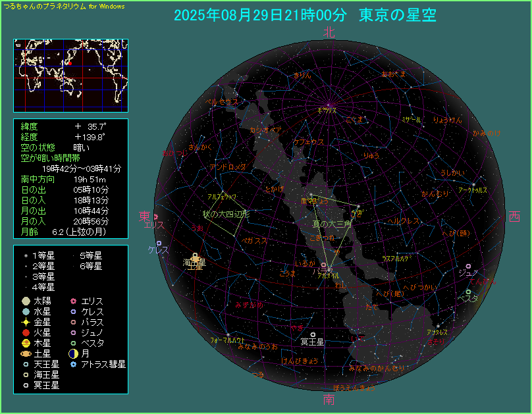Select the Jupiter (木星) icon in legend
This screenshot has width=532, height=414.
26,344
